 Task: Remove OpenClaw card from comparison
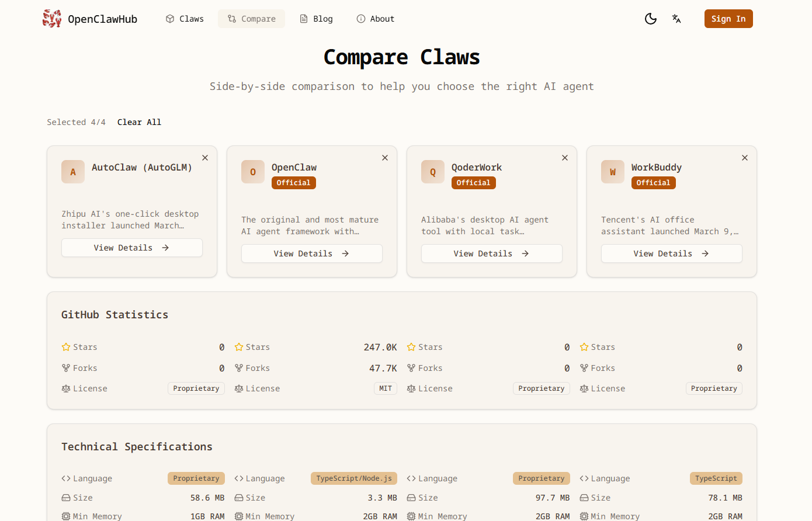click(385, 158)
